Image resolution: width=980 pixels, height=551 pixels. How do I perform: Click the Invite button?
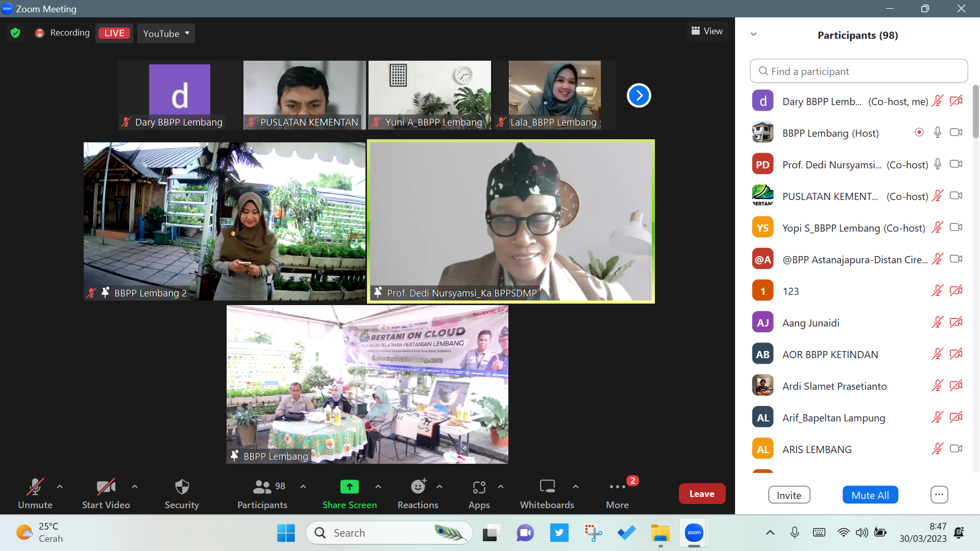(789, 495)
